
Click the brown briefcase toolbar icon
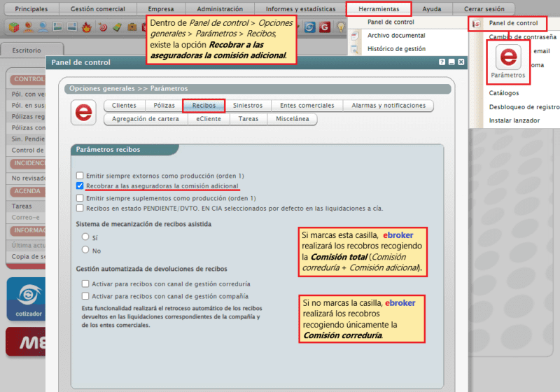pos(132,27)
